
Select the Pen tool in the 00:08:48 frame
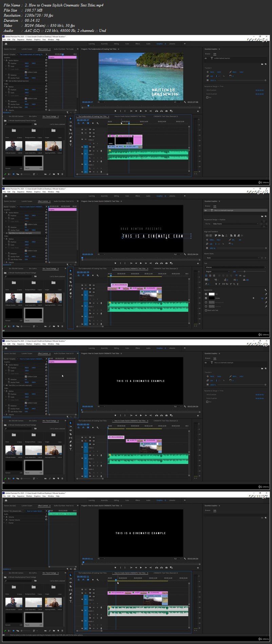[71, 442]
